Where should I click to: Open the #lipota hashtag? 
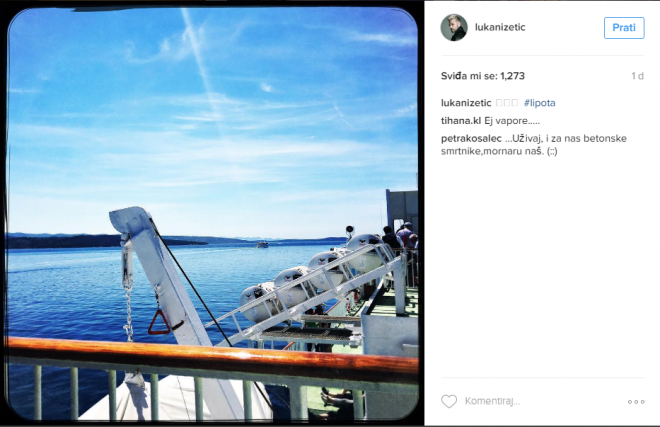(540, 103)
